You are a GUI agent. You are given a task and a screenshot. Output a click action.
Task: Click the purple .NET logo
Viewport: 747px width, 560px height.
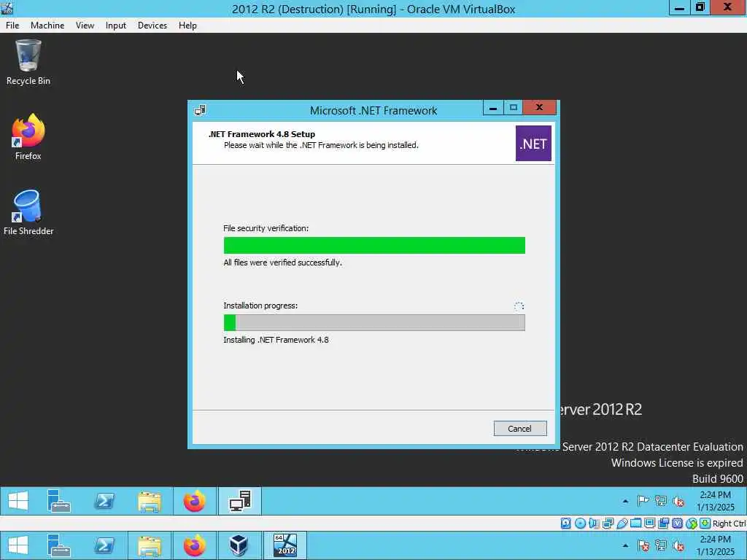coord(533,144)
